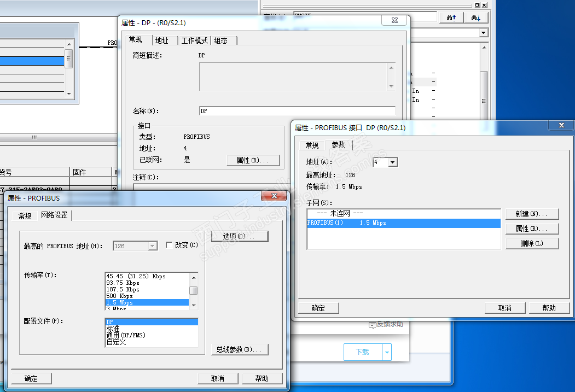Open 常规 tab in PROFIBUS properties dialog

(25, 216)
